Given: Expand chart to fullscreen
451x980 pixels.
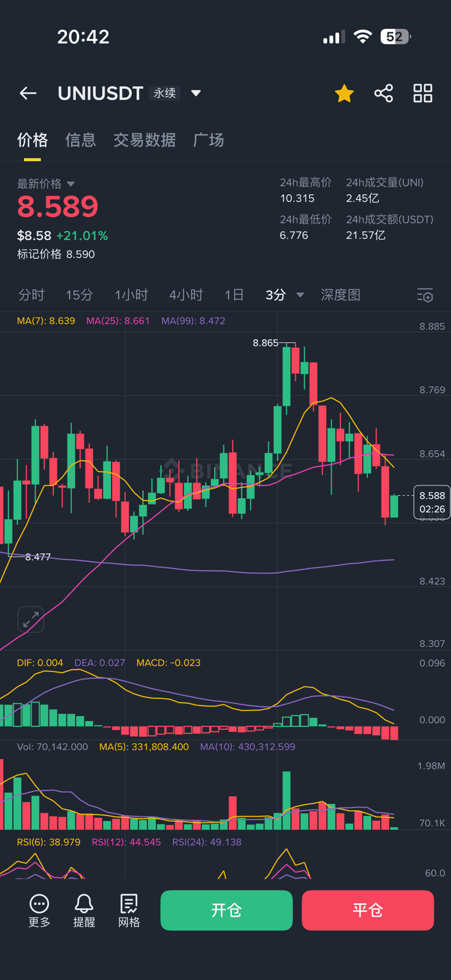Looking at the screenshot, I should (x=31, y=619).
